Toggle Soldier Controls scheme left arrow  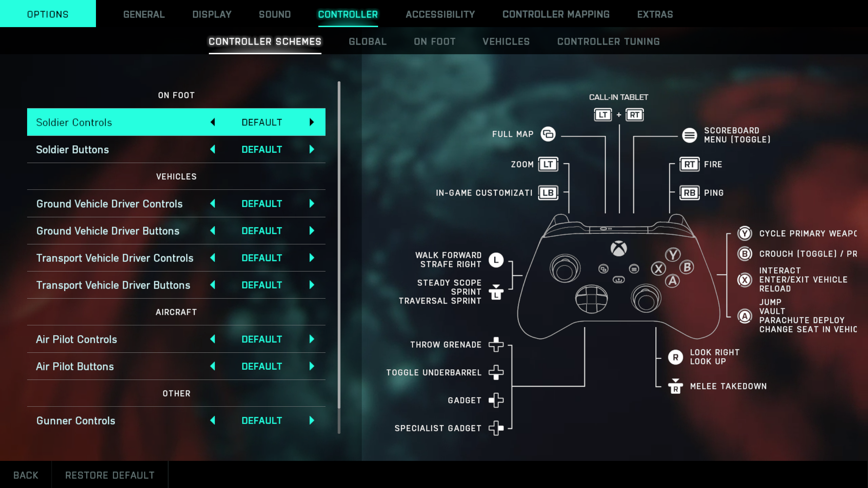213,122
